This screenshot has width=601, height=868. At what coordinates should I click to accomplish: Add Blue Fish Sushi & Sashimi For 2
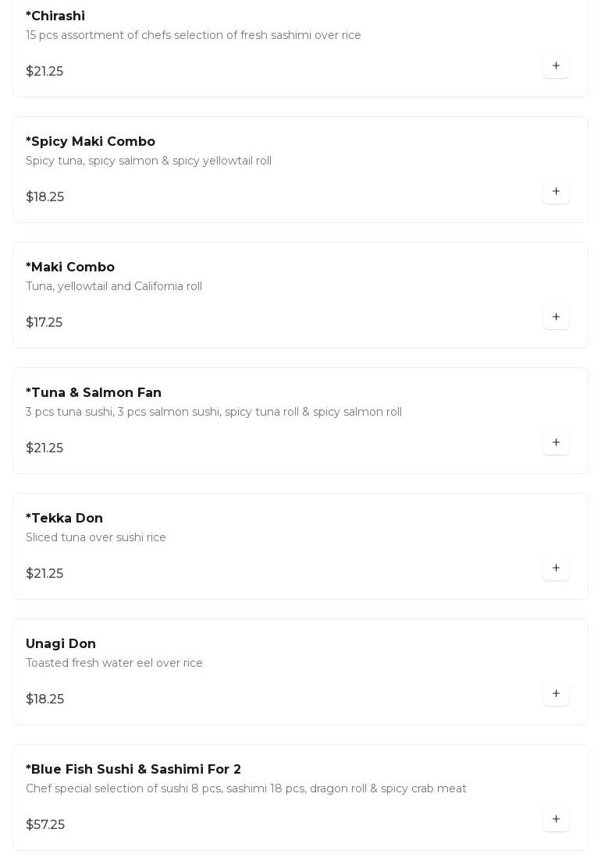(x=556, y=820)
